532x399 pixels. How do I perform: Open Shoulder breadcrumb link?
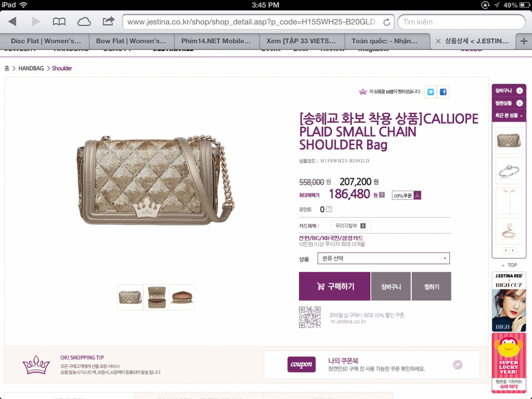pyautogui.click(x=62, y=68)
